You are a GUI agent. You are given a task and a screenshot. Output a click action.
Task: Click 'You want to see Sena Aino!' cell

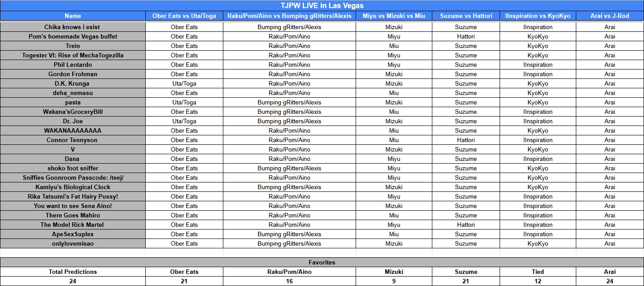point(73,206)
